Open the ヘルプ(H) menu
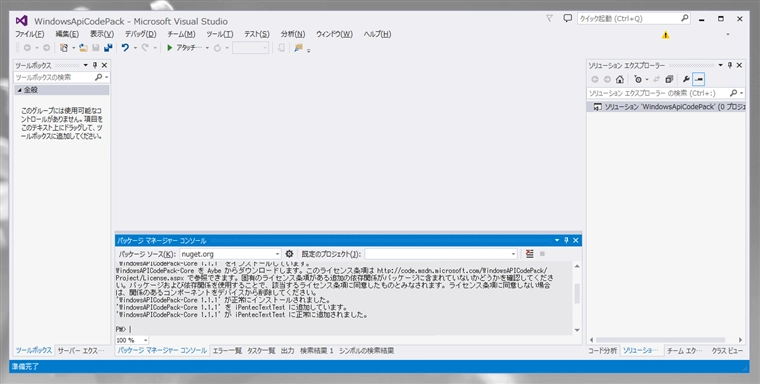Viewport: 760px width, 384px height. [378, 34]
